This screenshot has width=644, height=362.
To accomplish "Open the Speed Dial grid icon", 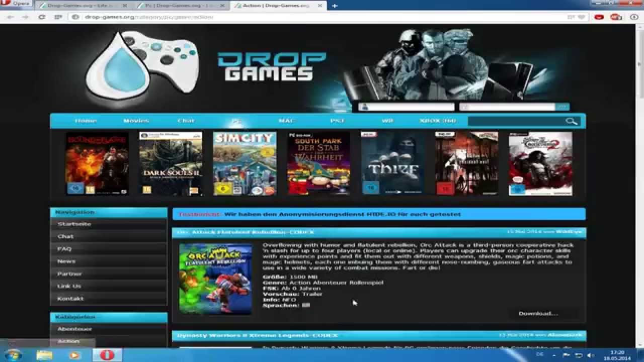I will point(58,17).
